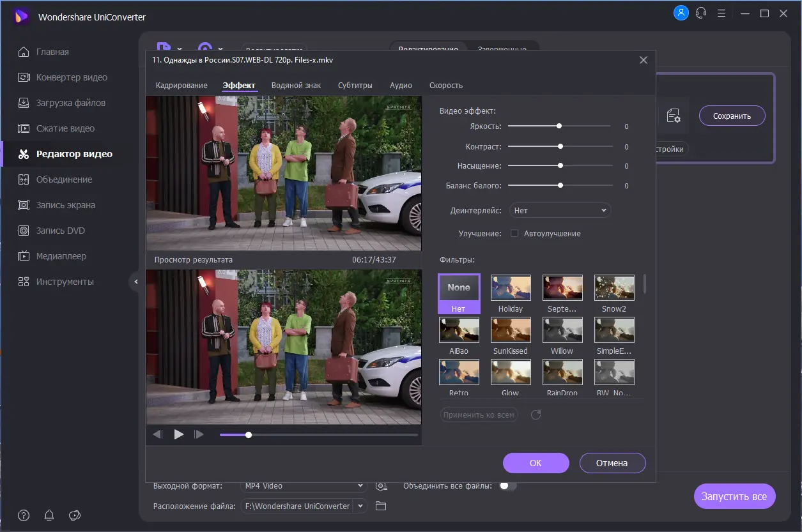Open the help question mark icon

click(x=24, y=515)
